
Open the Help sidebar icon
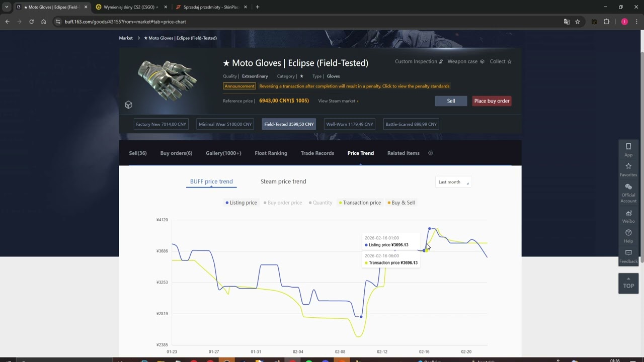(x=628, y=236)
